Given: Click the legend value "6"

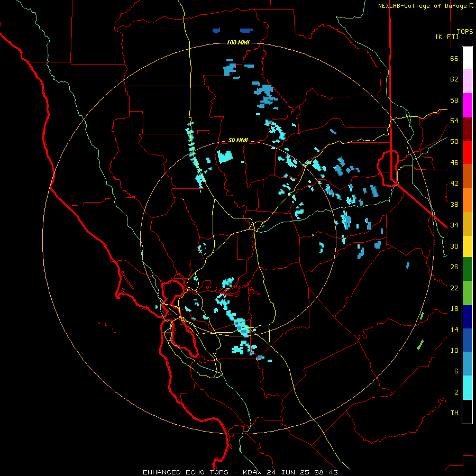Looking at the screenshot, I should 456,371.
